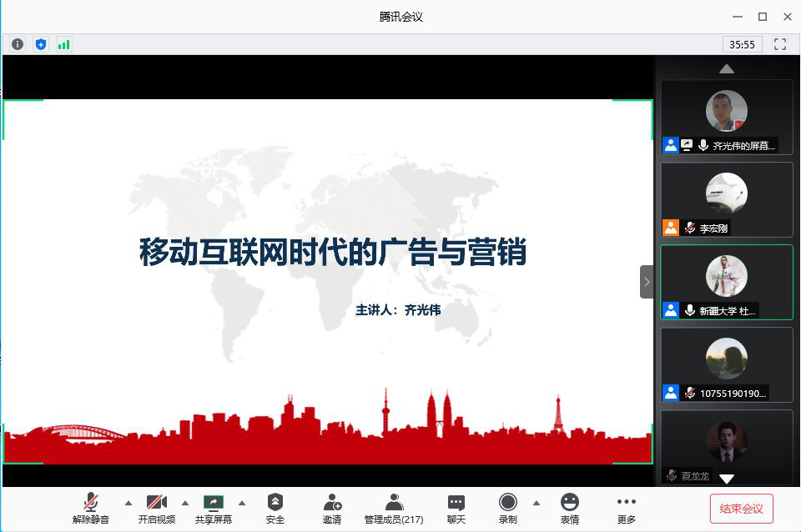This screenshot has height=532, width=801.
Task: Select 夏龙龙 participant avatar
Action: (727, 441)
